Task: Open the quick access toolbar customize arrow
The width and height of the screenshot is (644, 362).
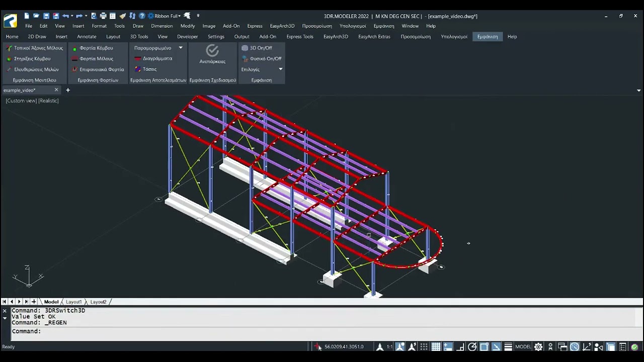Action: [x=198, y=16]
